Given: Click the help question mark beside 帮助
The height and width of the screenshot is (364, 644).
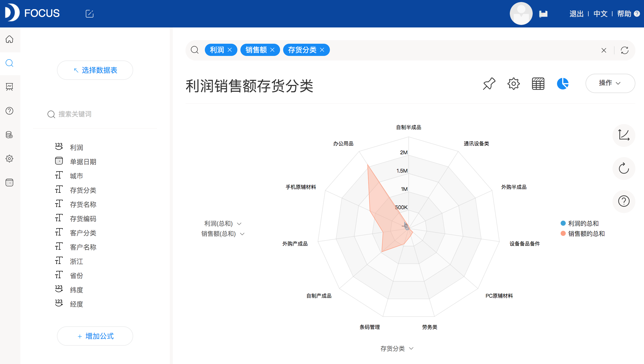Looking at the screenshot, I should click(637, 14).
